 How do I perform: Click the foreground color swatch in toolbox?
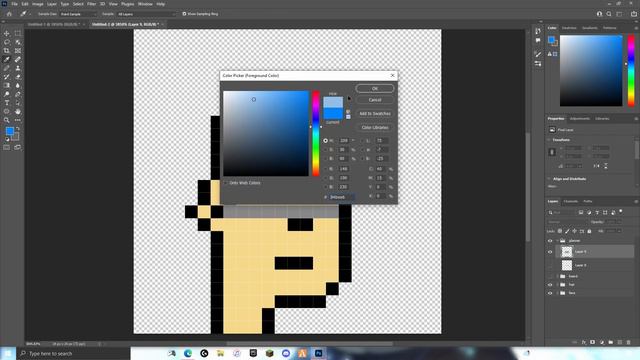click(x=10, y=131)
